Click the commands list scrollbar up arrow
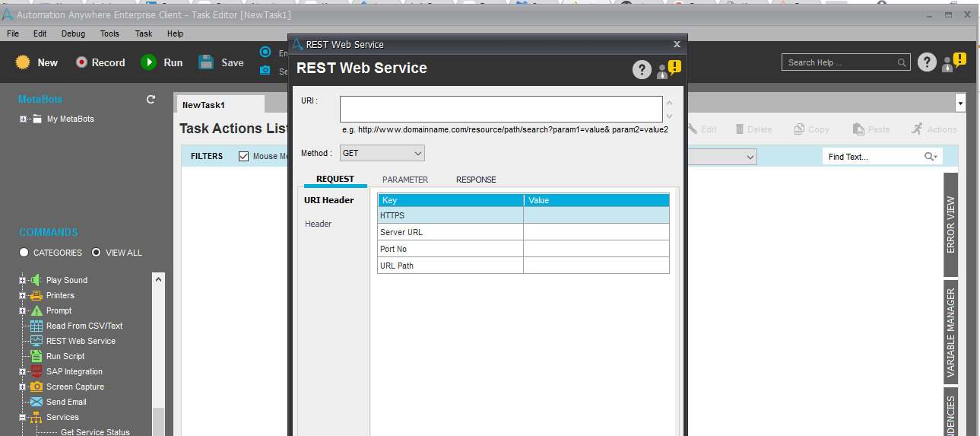The image size is (980, 436). [x=158, y=280]
